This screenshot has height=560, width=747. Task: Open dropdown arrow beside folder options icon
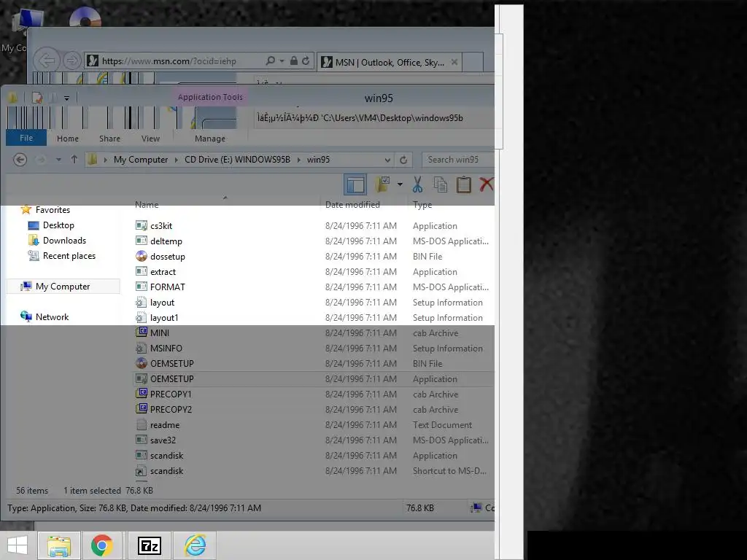point(400,184)
